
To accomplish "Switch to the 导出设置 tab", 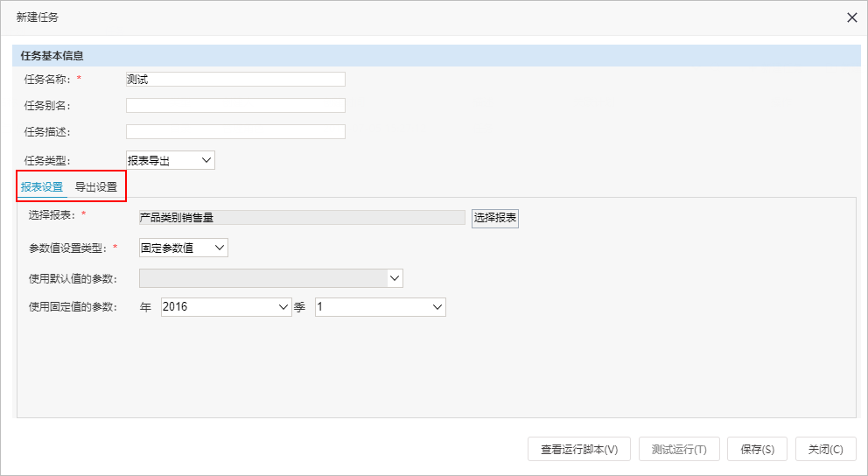I will pos(96,187).
